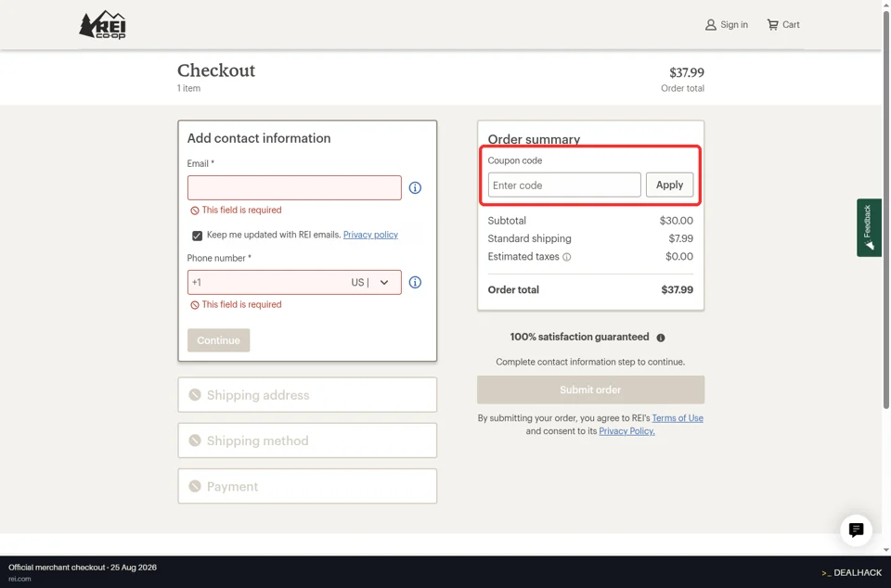Select the Shipping method section

point(307,441)
